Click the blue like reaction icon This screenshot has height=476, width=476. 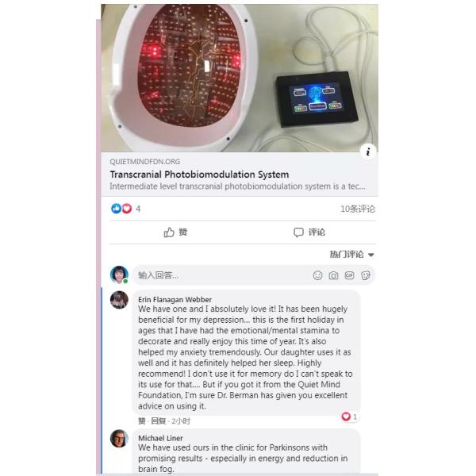click(116, 209)
